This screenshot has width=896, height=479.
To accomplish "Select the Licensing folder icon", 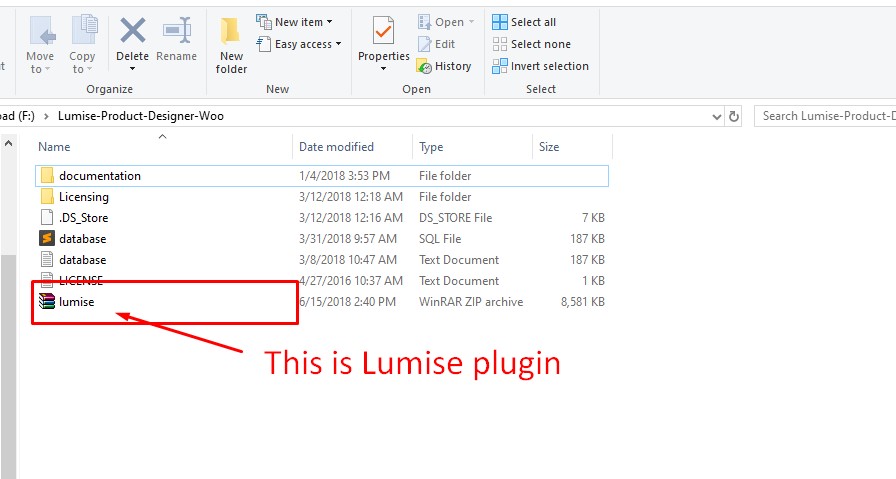I will (47, 197).
